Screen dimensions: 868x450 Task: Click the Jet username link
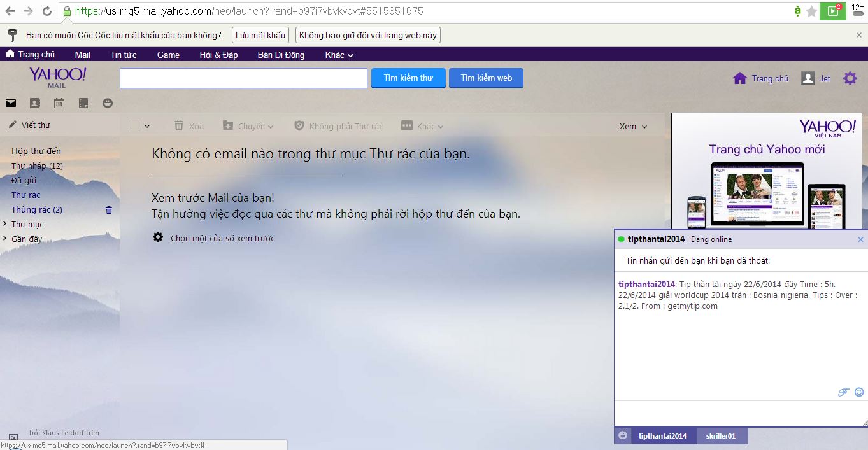[x=825, y=78]
